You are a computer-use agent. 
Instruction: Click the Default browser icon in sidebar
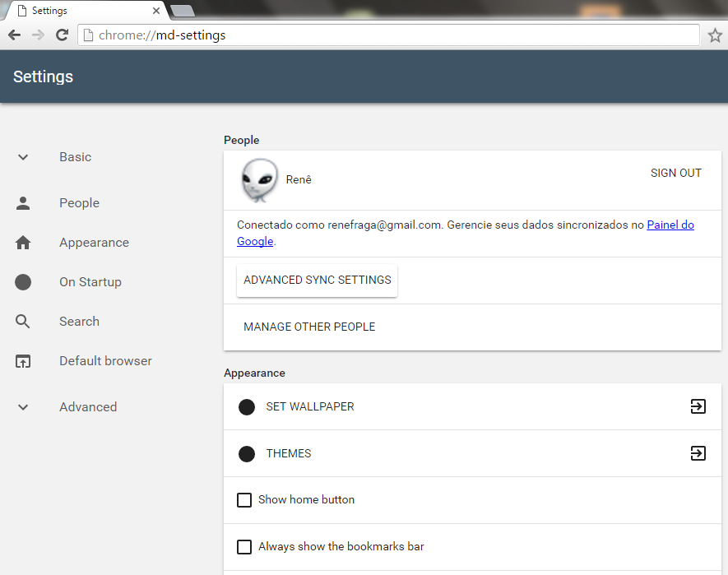[23, 361]
